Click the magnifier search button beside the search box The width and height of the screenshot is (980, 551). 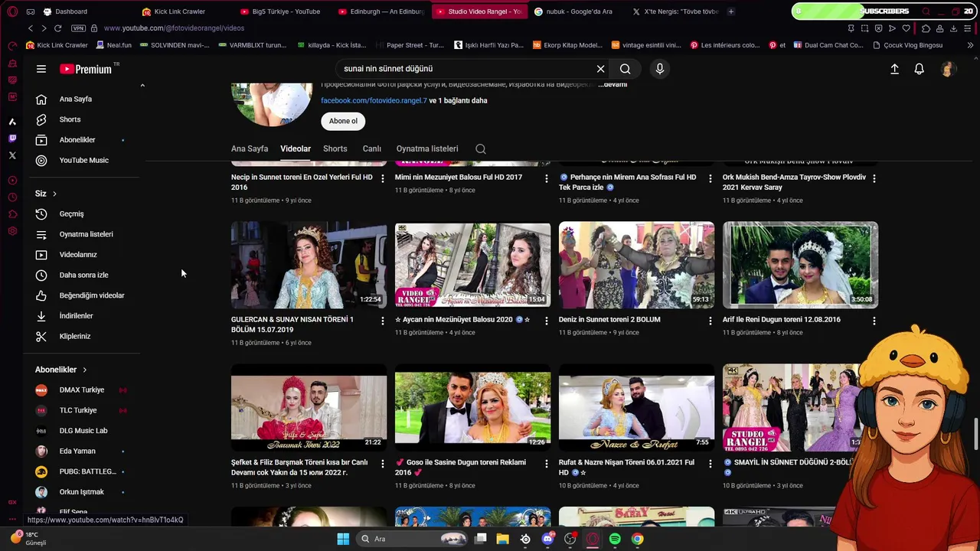click(x=626, y=69)
